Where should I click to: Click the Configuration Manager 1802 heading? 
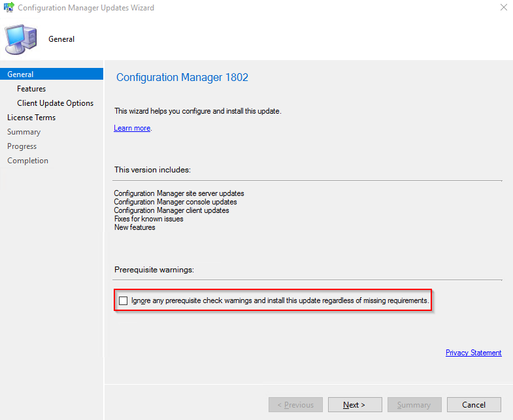(182, 77)
